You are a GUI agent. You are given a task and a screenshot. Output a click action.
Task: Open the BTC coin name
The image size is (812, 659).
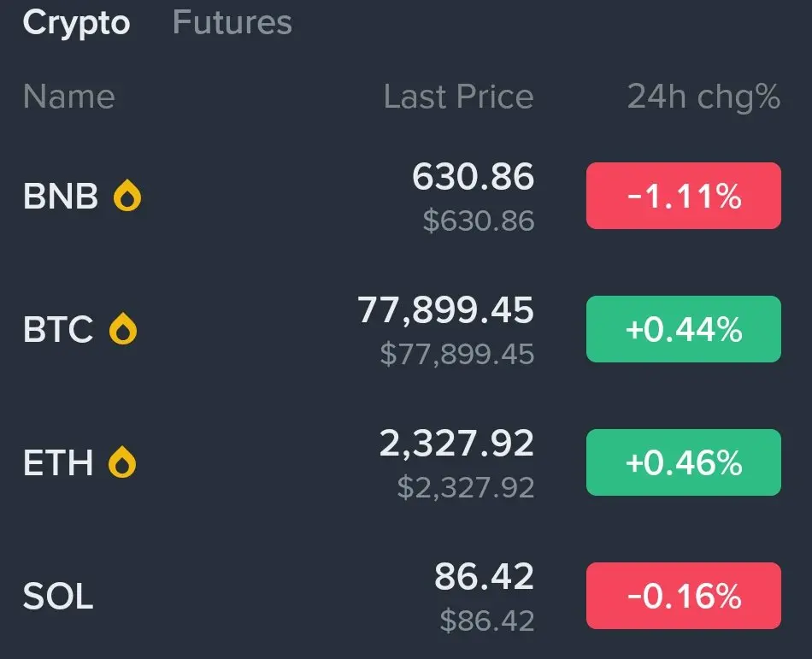(58, 329)
